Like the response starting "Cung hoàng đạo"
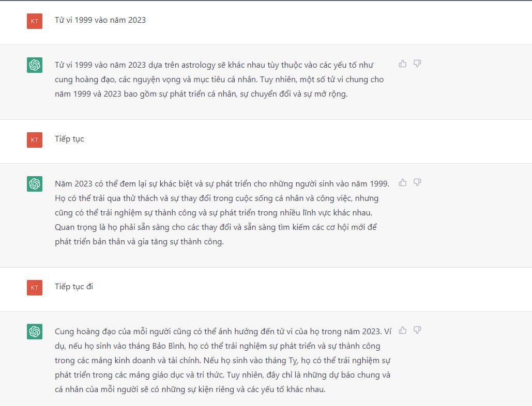 403,330
